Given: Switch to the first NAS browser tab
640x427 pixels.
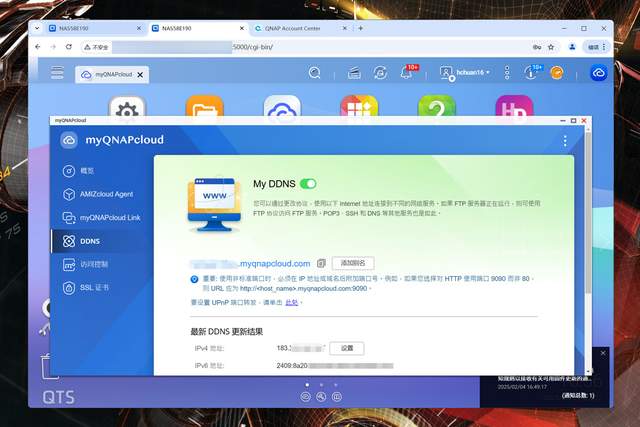Looking at the screenshot, I should 94,29.
